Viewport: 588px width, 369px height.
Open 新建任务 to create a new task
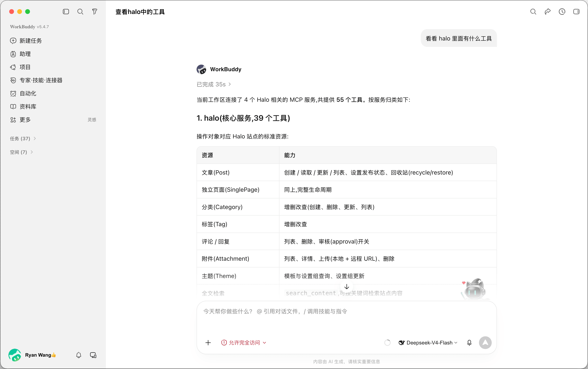53,41
